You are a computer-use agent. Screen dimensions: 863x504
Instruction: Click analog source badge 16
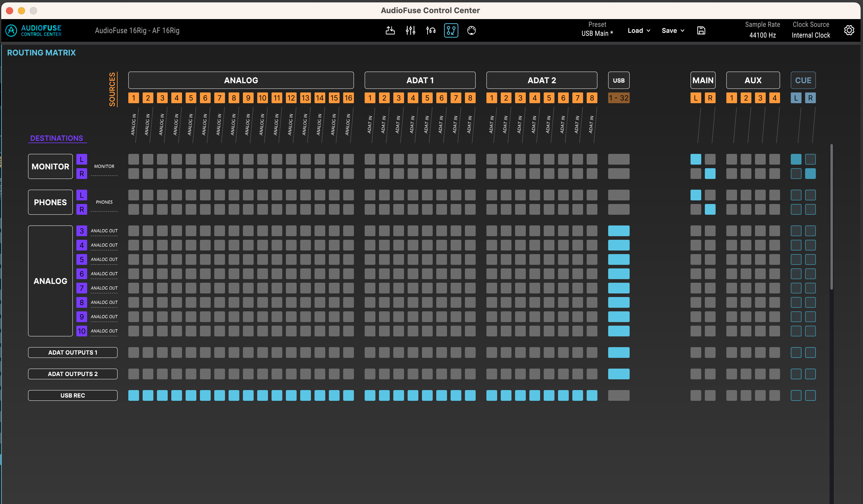(348, 98)
